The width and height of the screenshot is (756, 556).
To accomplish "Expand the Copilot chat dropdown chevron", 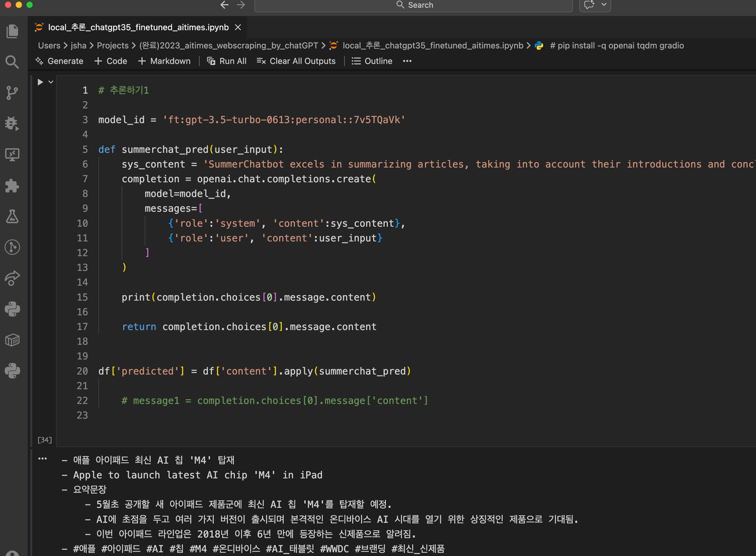I will coord(604,5).
